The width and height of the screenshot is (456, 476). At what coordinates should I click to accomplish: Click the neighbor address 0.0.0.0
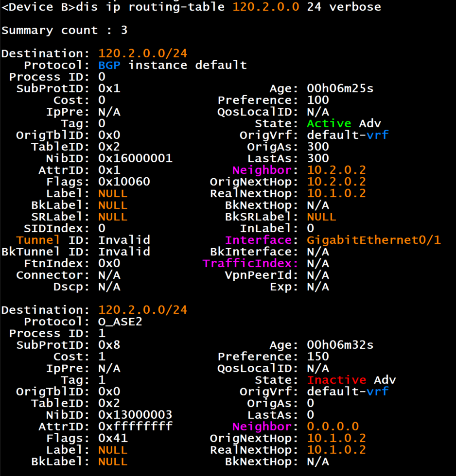(333, 426)
